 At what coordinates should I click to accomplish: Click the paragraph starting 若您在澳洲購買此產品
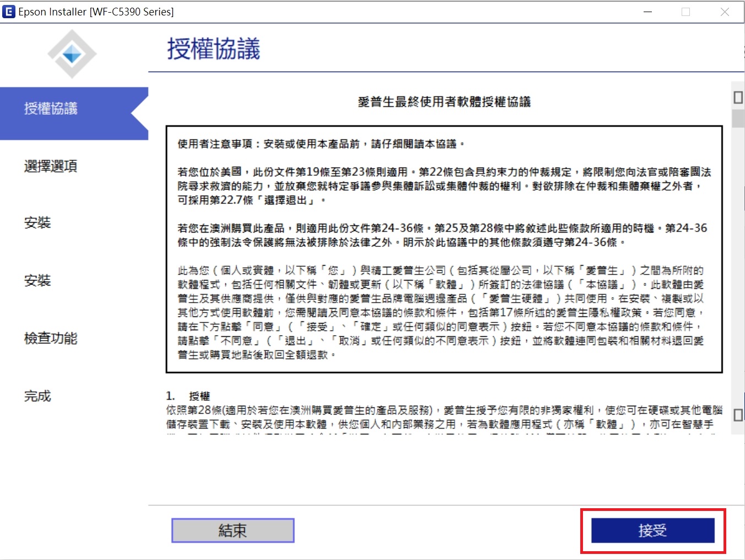point(442,235)
